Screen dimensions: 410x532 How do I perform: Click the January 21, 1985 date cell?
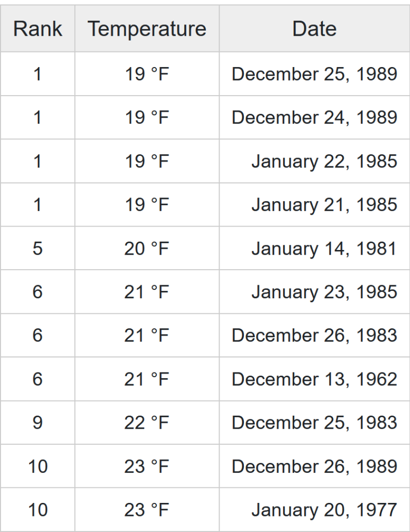click(x=324, y=205)
